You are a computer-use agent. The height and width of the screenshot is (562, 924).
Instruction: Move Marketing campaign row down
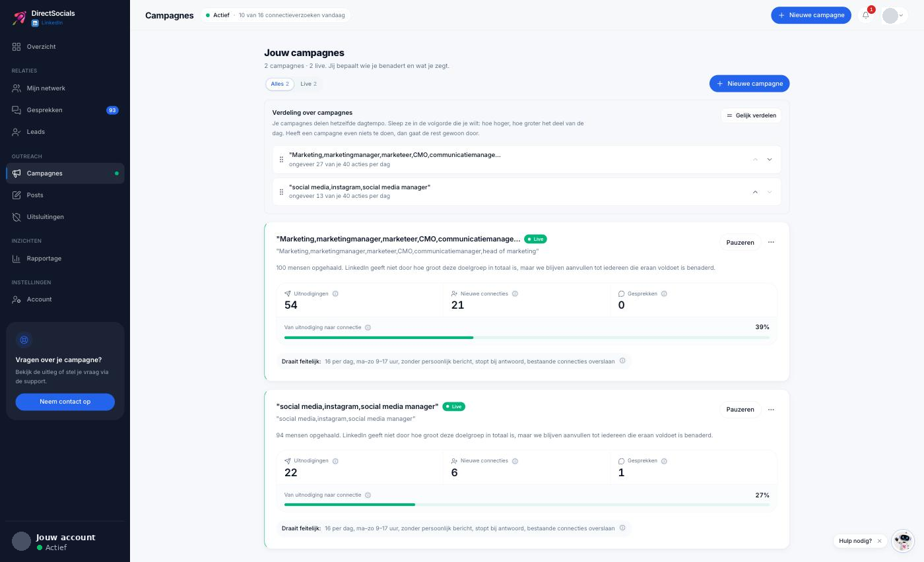point(770,160)
